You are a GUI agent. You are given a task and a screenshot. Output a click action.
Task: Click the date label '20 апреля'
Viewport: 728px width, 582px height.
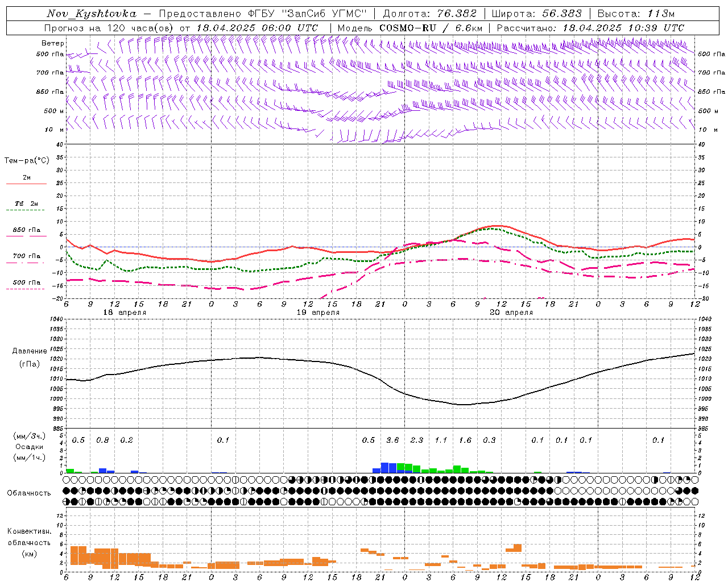pyautogui.click(x=511, y=313)
